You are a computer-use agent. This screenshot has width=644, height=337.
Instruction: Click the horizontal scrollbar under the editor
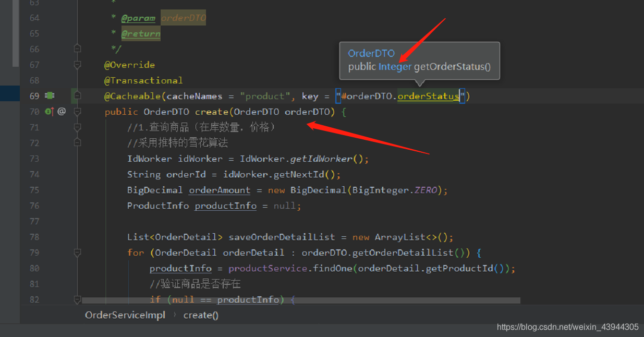pyautogui.click(x=301, y=300)
